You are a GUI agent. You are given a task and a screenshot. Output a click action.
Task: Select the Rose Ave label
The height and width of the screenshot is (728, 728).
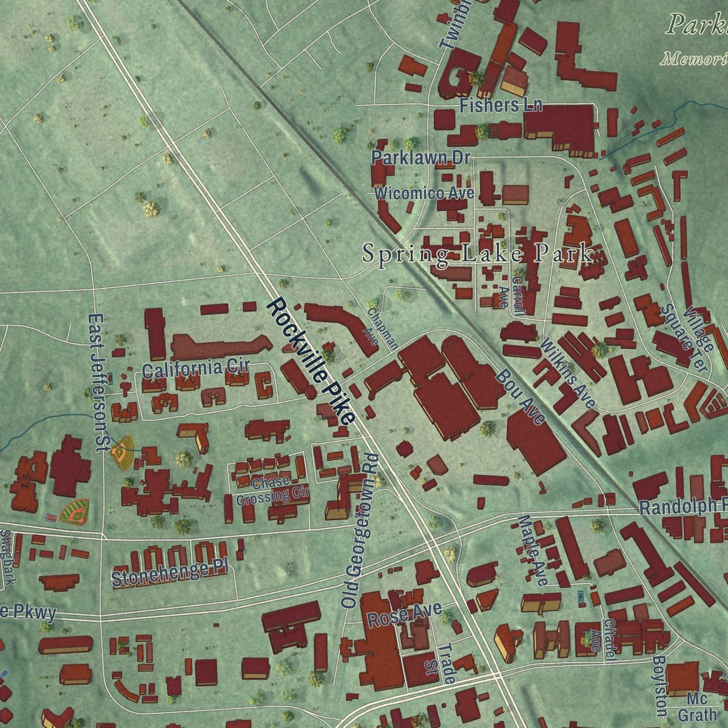coord(405,615)
